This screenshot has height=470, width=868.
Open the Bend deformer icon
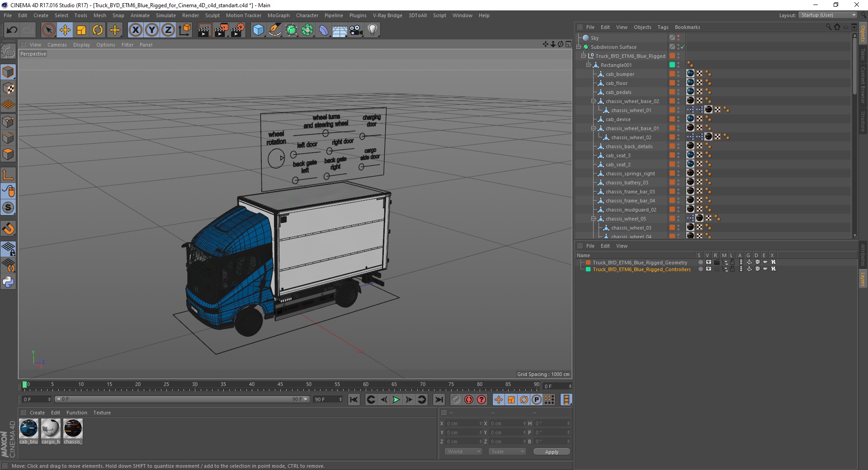[x=324, y=30]
